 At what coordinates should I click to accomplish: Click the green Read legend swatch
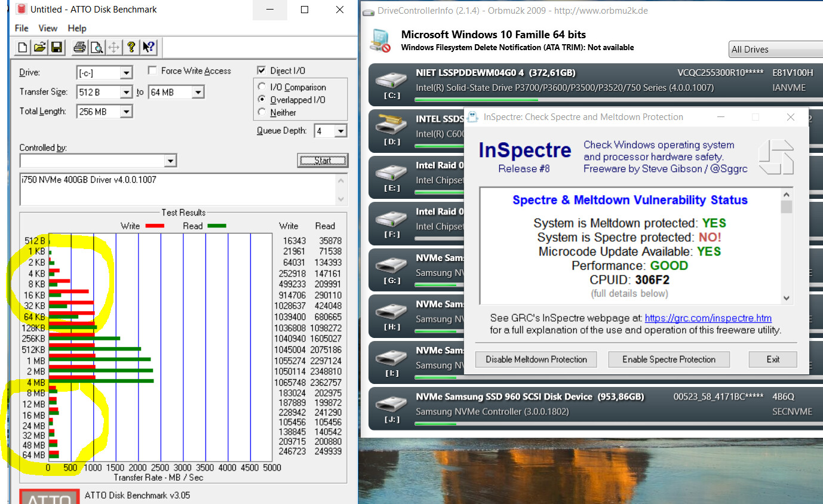[217, 226]
